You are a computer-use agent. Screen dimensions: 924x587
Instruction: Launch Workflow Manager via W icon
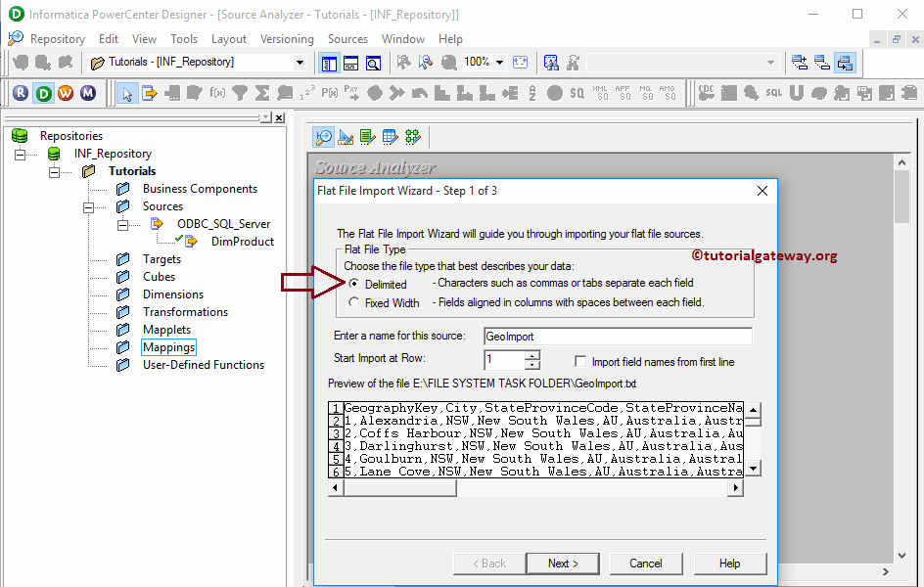pos(66,93)
